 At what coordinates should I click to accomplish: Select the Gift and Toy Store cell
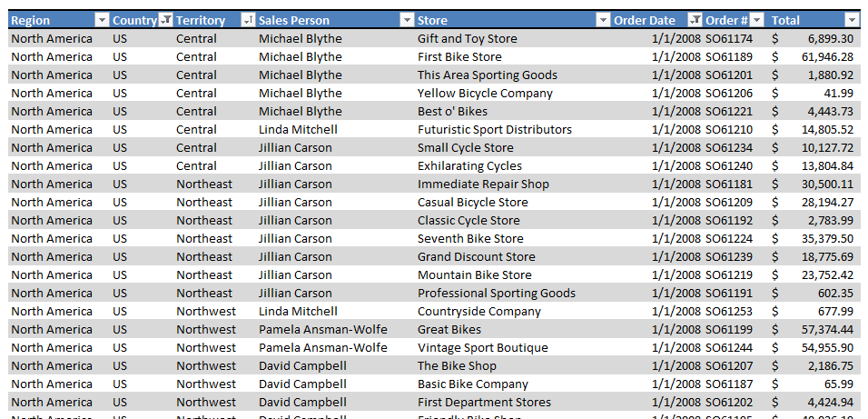pyautogui.click(x=513, y=39)
